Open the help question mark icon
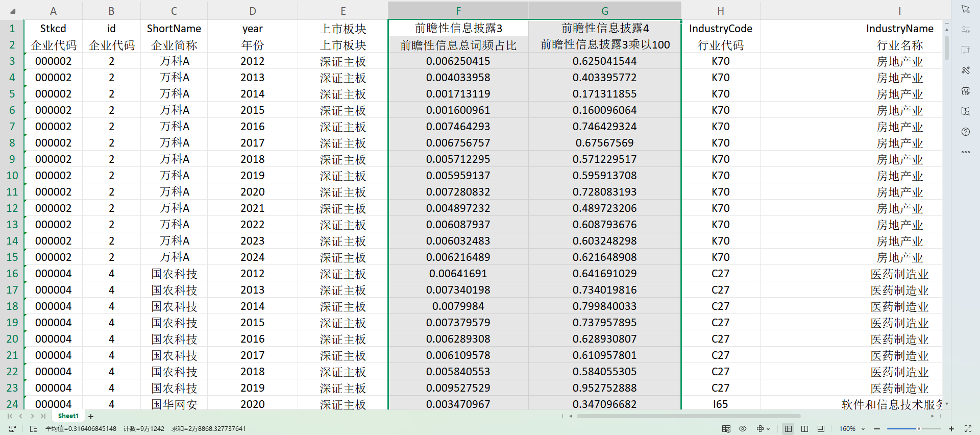Screen dimensions: 980x435 pyautogui.click(x=965, y=132)
